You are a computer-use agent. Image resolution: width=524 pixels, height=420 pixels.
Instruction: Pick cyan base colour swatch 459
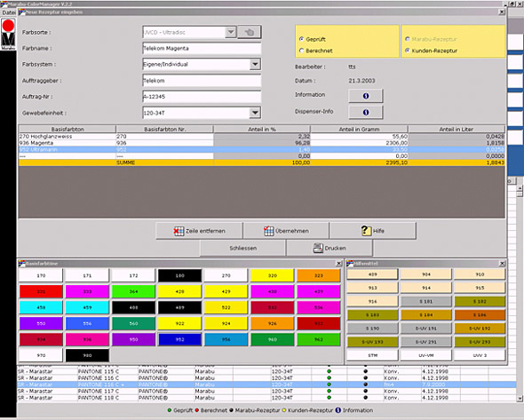pyautogui.click(x=87, y=307)
